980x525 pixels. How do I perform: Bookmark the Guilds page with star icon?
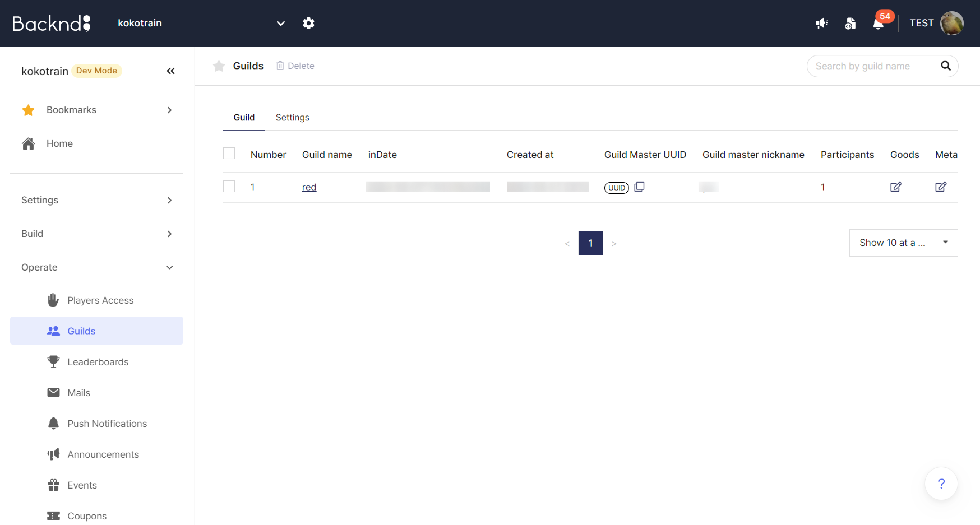point(219,66)
